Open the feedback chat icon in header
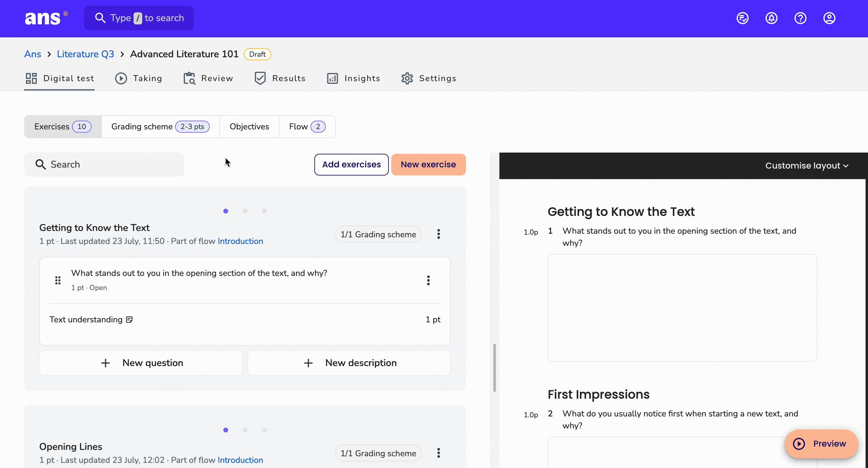Viewport: 868px width, 468px height. (x=742, y=18)
